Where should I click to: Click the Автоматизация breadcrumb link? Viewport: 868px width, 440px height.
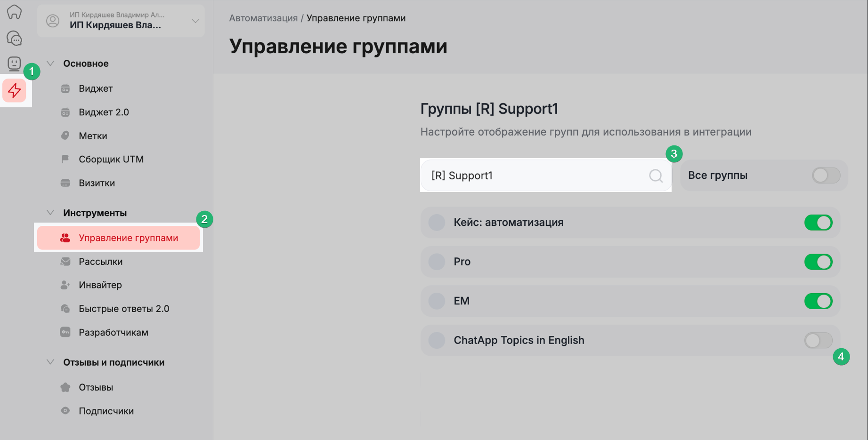click(x=263, y=18)
